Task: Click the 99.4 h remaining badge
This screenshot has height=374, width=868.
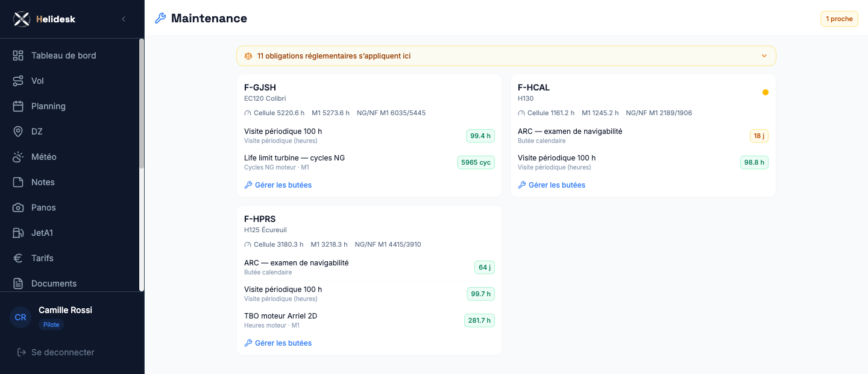Action: 480,136
